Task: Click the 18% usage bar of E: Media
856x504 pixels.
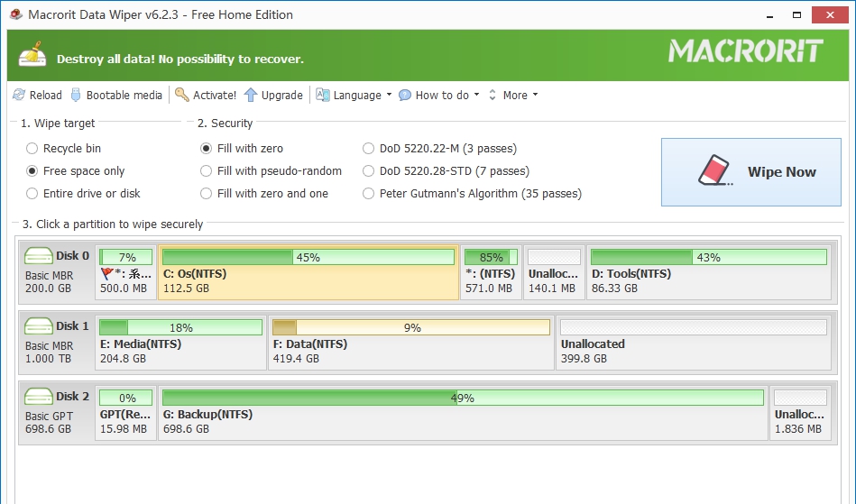Action: tap(180, 327)
